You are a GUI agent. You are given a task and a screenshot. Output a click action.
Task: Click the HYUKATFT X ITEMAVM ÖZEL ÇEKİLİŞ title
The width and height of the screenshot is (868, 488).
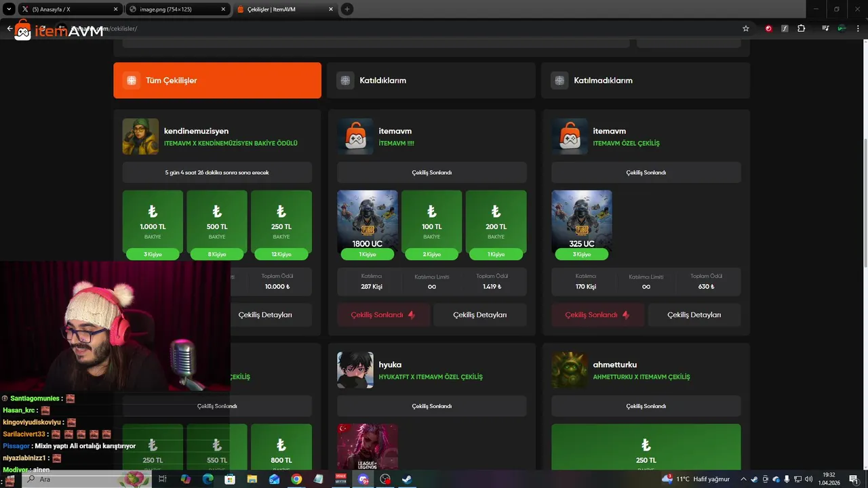pos(431,377)
